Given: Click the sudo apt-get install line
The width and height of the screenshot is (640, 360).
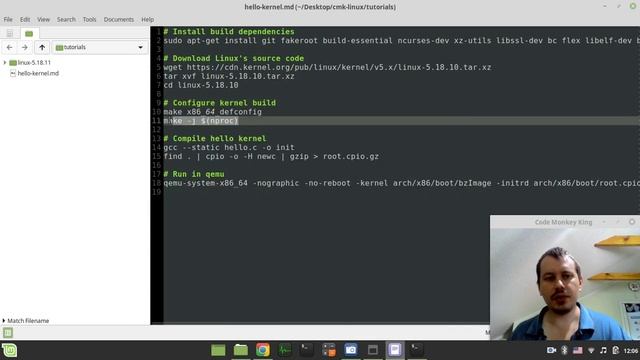Looking at the screenshot, I should click(x=401, y=40).
